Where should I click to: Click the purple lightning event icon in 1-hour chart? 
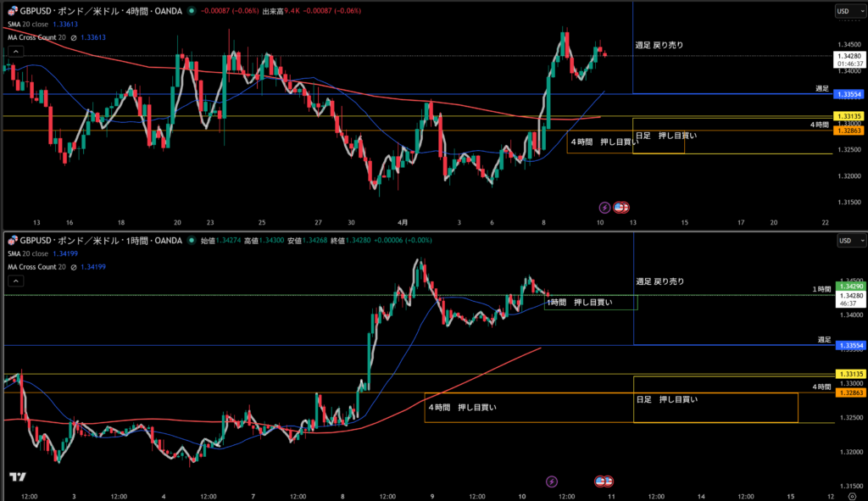tap(552, 482)
